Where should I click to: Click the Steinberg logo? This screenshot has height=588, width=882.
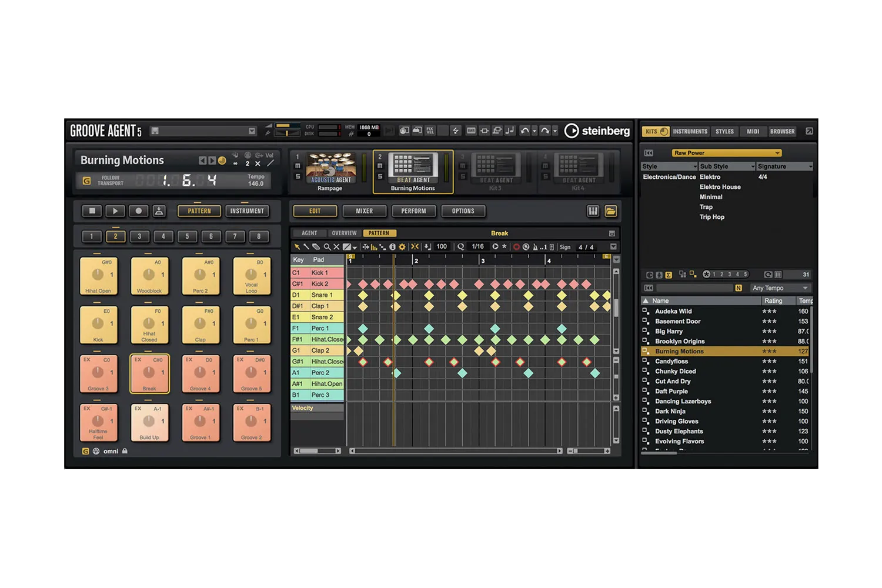(597, 131)
